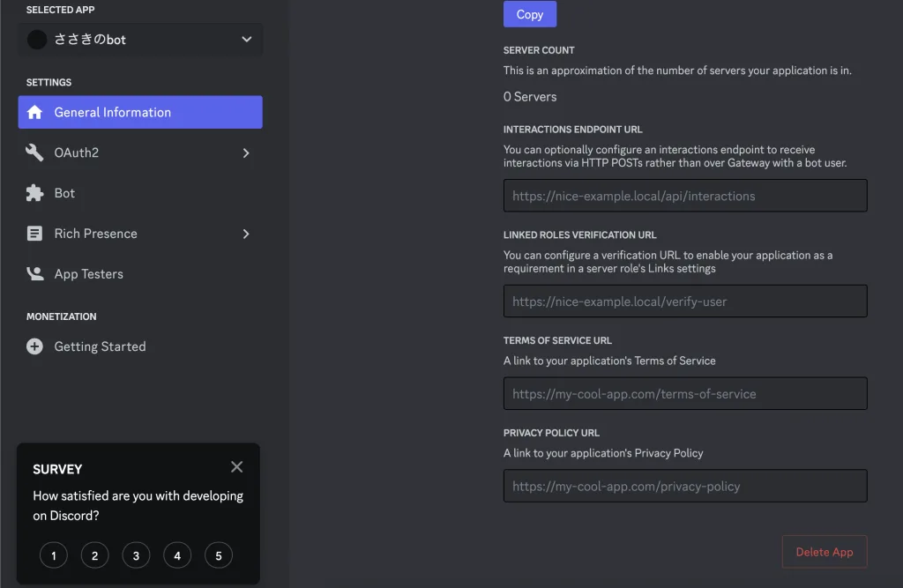Click the SETTINGS section label
The width and height of the screenshot is (903, 588).
(49, 82)
